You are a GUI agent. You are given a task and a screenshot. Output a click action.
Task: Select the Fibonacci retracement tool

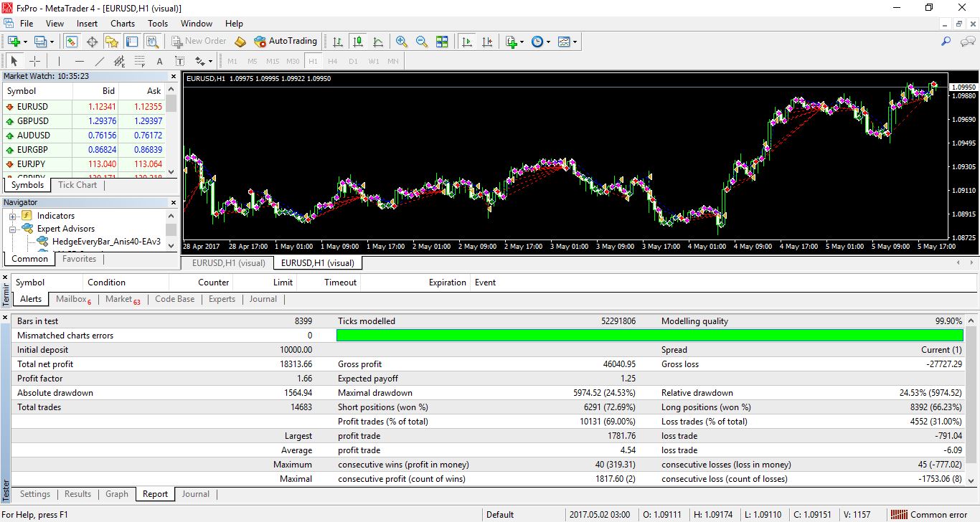(x=140, y=61)
